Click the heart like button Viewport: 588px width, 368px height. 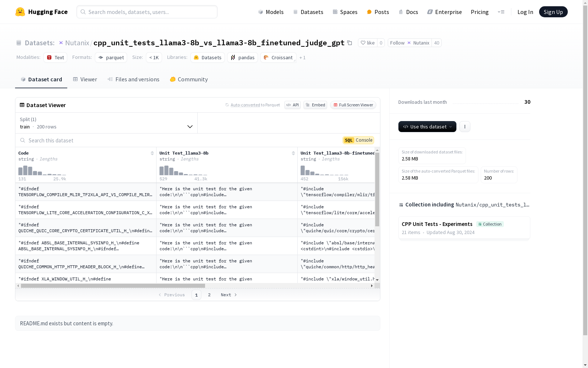click(367, 43)
